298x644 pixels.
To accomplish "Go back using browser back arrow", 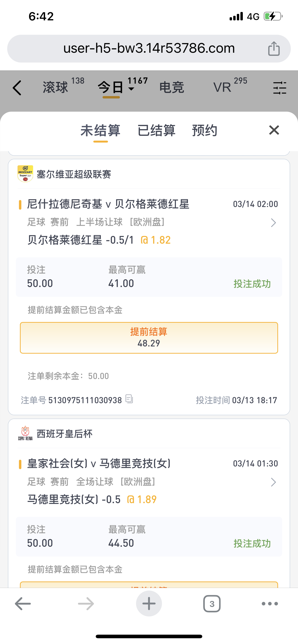I will click(23, 604).
